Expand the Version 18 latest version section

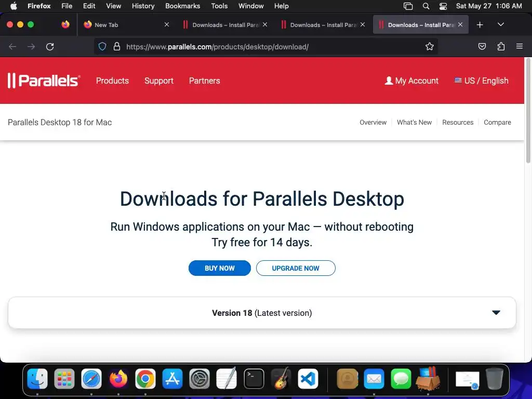[x=262, y=313]
